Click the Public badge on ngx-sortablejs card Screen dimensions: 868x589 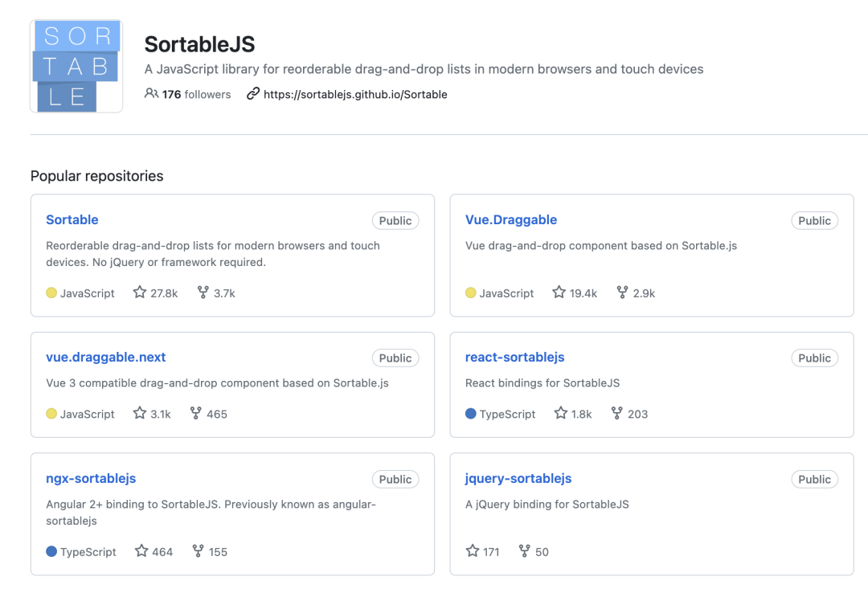395,480
